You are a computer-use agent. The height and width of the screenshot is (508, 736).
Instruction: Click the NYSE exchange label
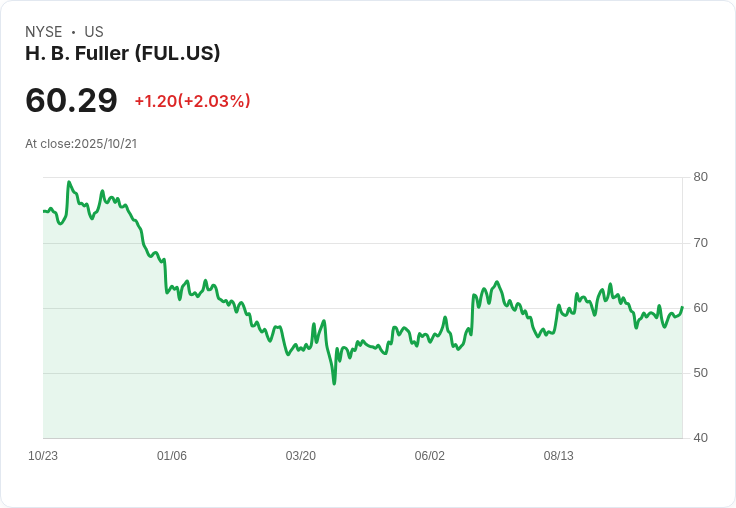click(44, 32)
